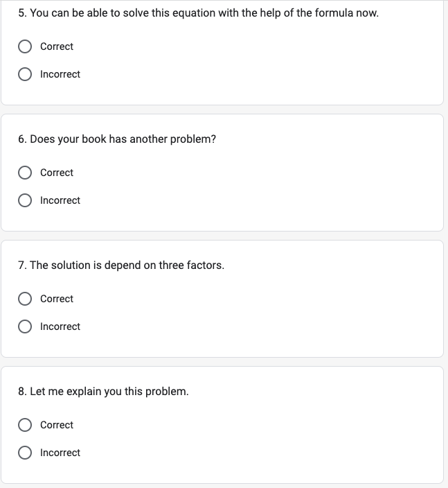The height and width of the screenshot is (488, 448).
Task: Click the 'Incorrect' text label under question 8
Action: [x=60, y=453]
